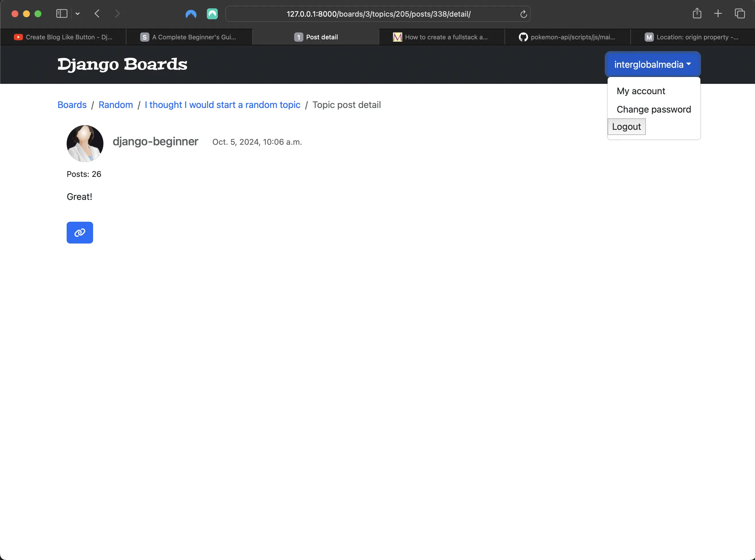The width and height of the screenshot is (755, 560).
Task: Click the 'Posts: 26' text
Action: pos(84,174)
